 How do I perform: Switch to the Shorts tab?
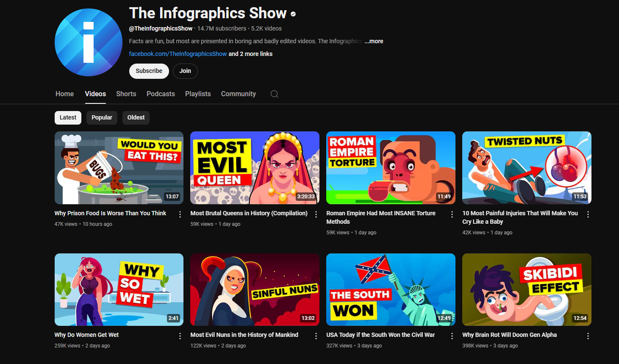coord(126,94)
